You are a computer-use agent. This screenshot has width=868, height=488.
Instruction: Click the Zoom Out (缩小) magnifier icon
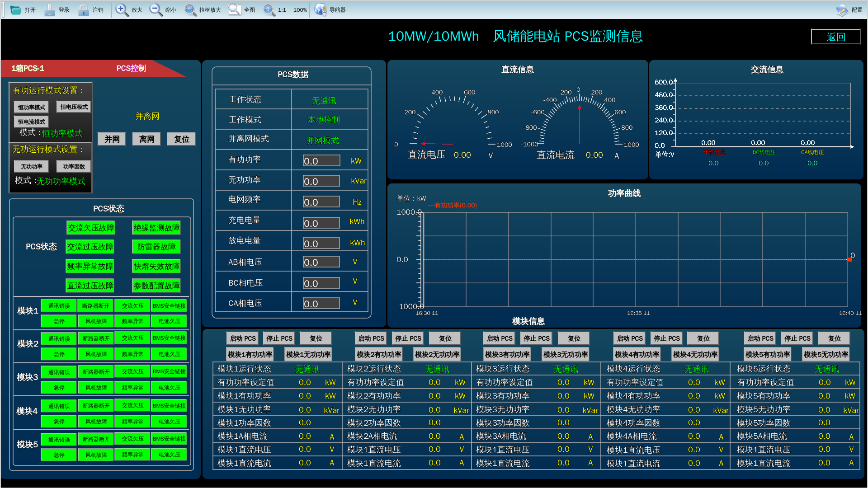[156, 9]
